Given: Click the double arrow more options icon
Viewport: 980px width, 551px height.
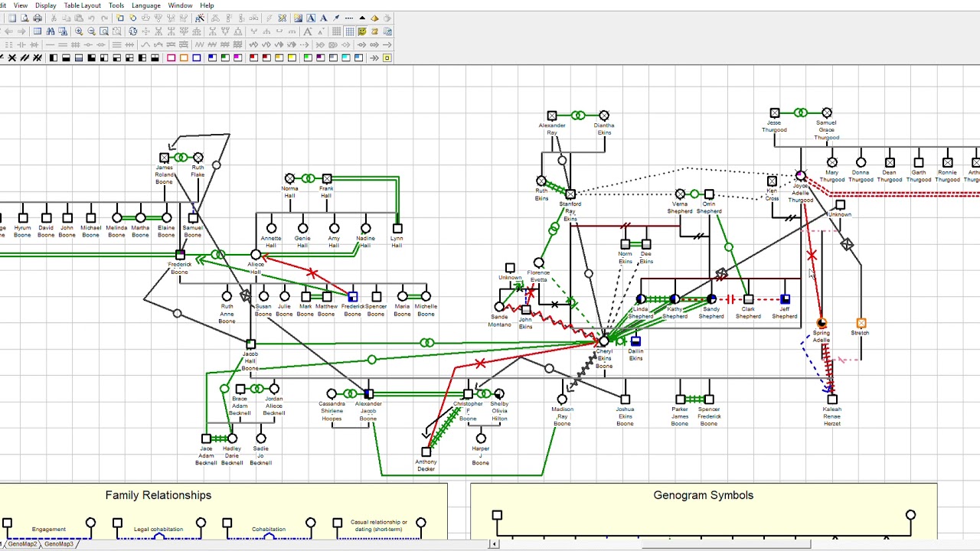Looking at the screenshot, I should pos(374,57).
